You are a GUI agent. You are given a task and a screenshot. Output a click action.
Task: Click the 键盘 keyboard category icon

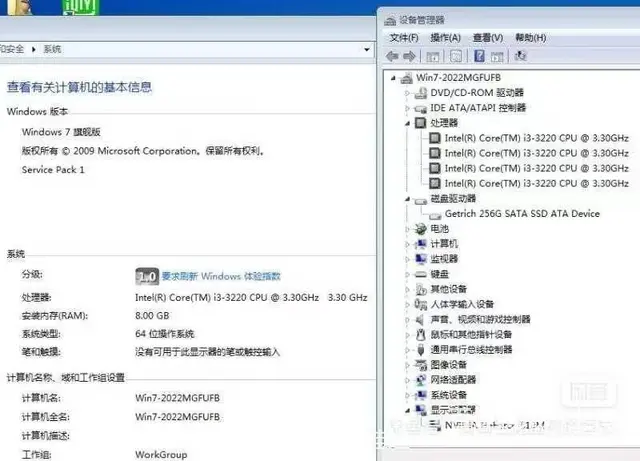point(420,274)
